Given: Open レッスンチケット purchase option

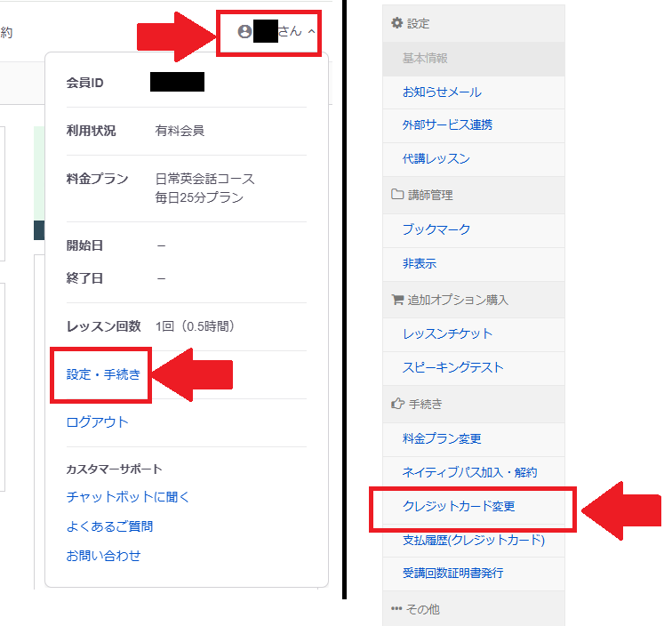Looking at the screenshot, I should click(447, 333).
